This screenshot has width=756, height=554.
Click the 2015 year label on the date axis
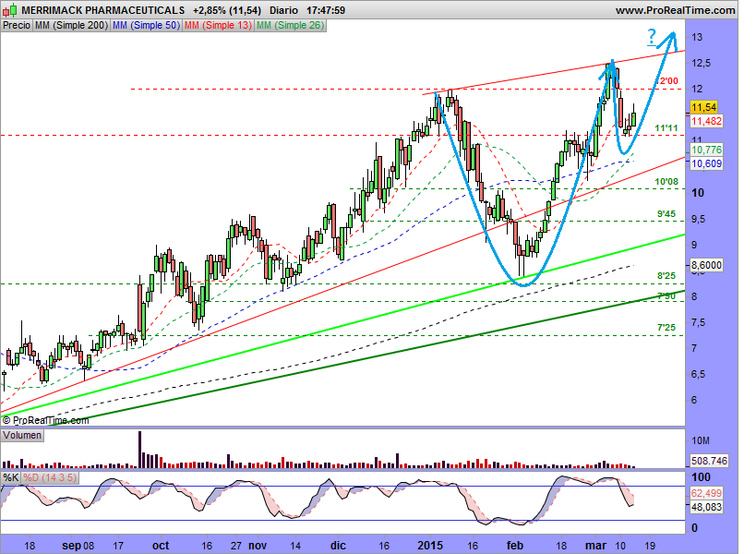click(x=430, y=546)
